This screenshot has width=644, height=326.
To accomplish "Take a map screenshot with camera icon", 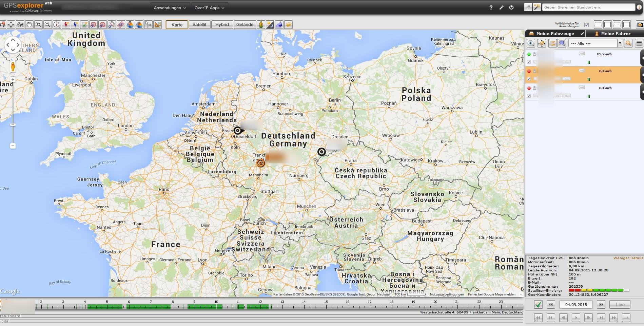I will coord(640,24).
